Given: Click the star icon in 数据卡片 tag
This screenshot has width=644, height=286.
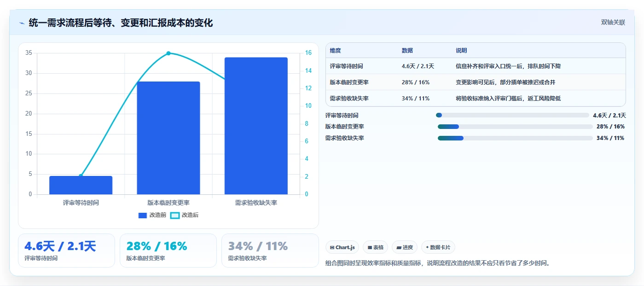Looking at the screenshot, I should [427, 247].
